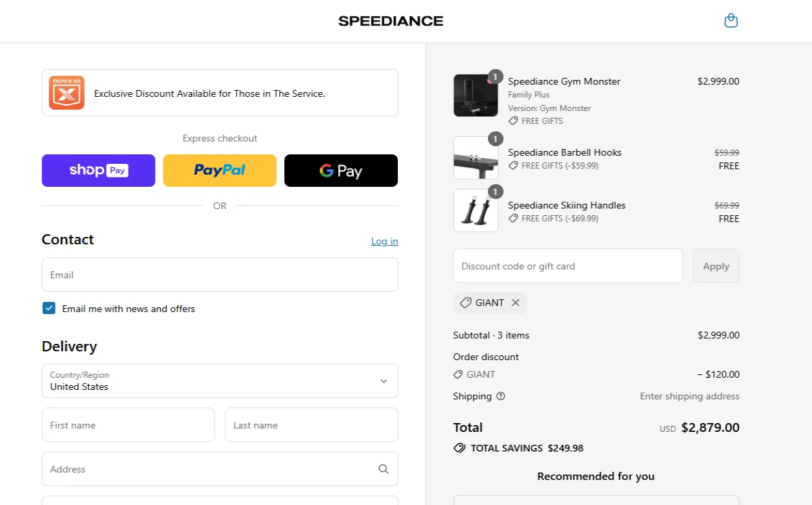Open the shopping bag cart icon

pyautogui.click(x=731, y=21)
